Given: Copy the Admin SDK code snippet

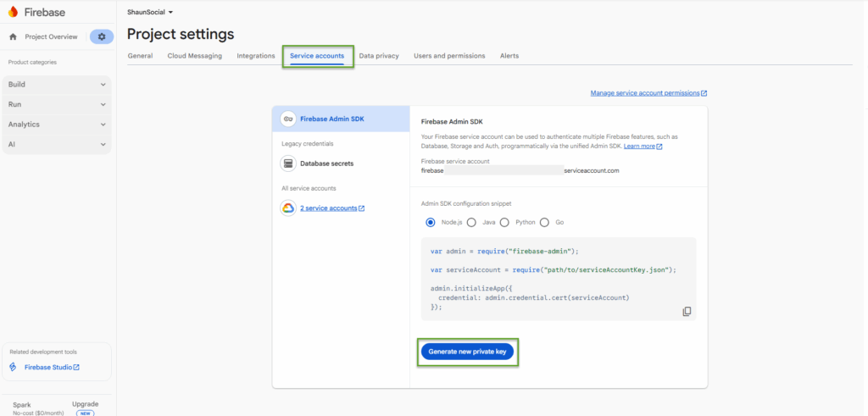Looking at the screenshot, I should tap(687, 311).
